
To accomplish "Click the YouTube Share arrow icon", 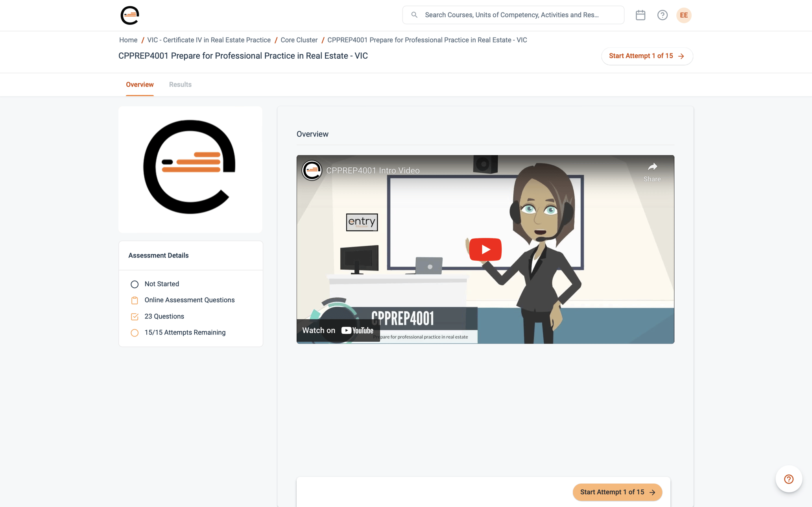I will tap(652, 167).
